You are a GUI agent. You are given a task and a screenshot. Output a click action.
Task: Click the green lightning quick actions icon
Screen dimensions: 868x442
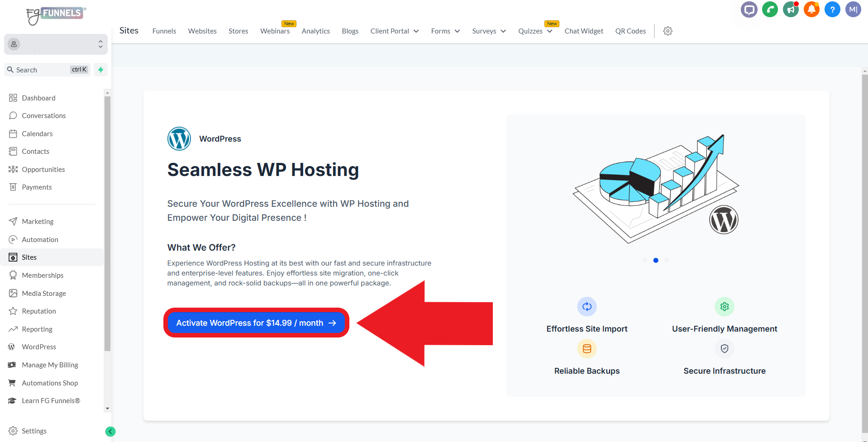point(100,70)
